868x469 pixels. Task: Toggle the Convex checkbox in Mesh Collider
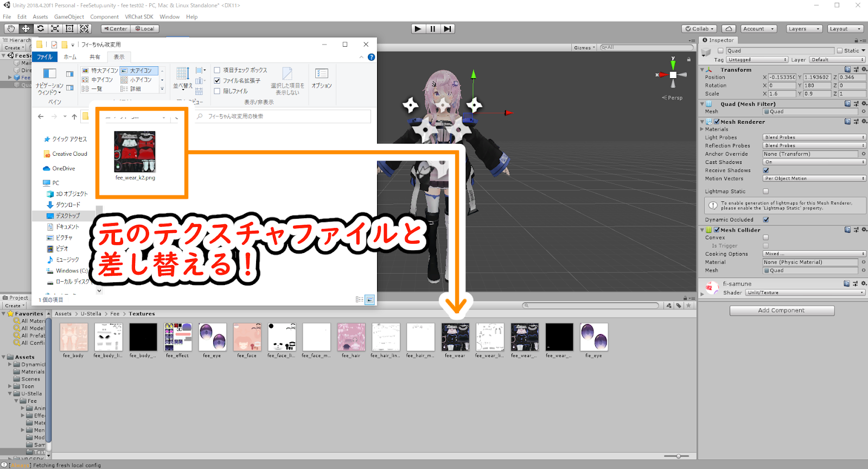(766, 237)
